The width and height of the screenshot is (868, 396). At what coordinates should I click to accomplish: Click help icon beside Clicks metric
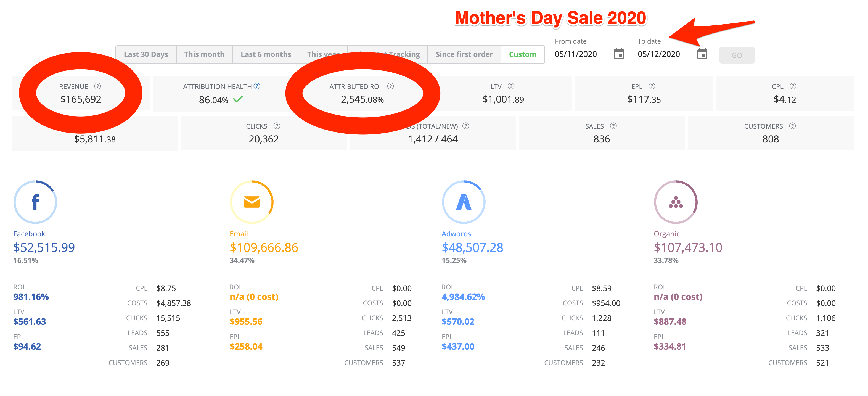(277, 126)
